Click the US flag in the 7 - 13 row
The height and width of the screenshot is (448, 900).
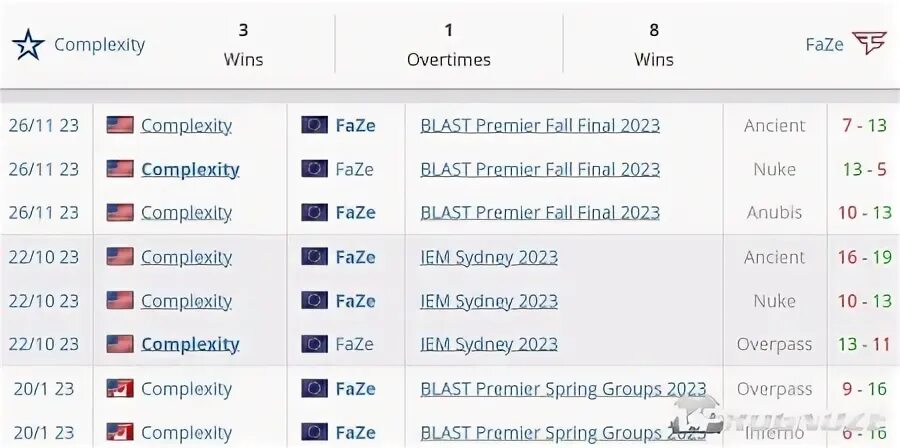120,126
